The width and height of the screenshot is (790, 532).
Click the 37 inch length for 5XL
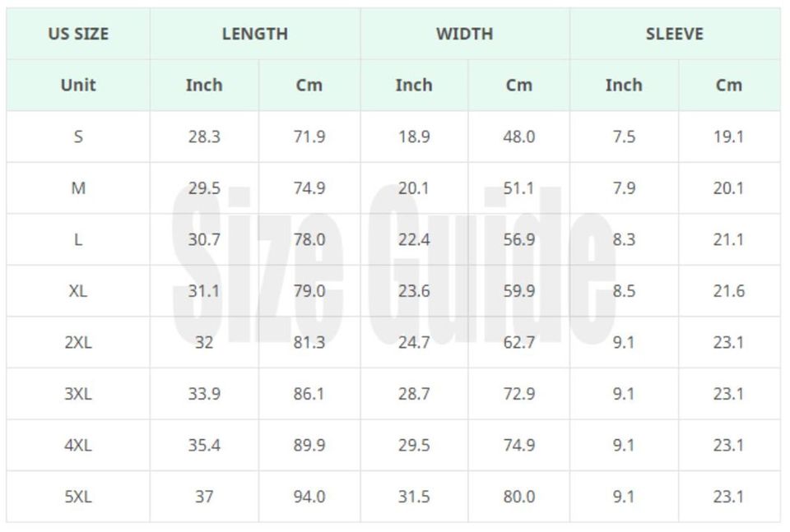point(204,497)
